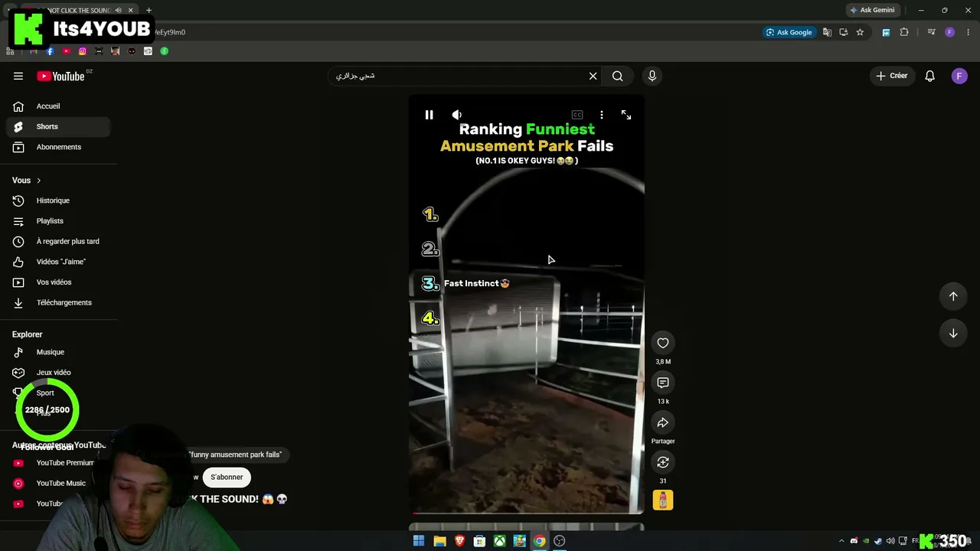Clear the YouTube search box text
980x551 pixels.
coord(593,76)
